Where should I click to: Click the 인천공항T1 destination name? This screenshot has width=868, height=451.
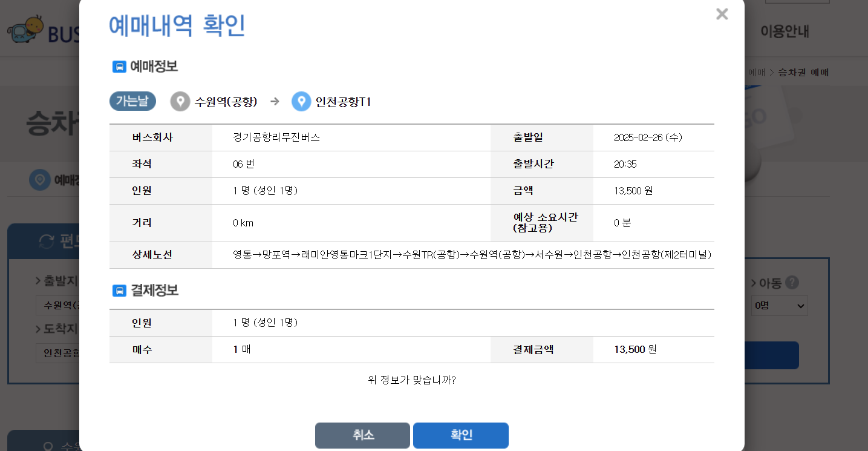click(x=344, y=102)
